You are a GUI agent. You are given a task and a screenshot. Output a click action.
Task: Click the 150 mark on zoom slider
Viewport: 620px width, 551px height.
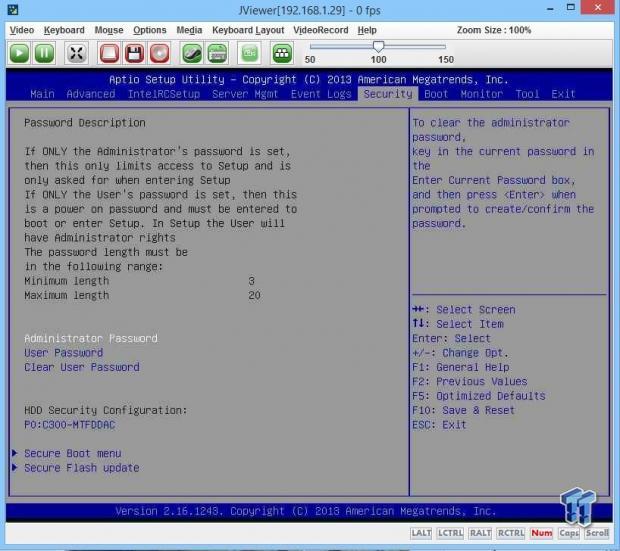(x=446, y=59)
